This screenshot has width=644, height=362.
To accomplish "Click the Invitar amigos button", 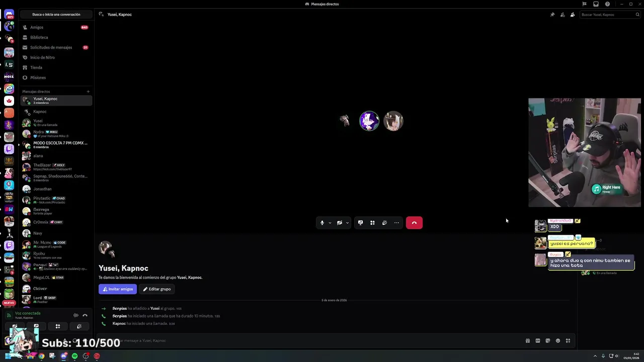I will (118, 289).
